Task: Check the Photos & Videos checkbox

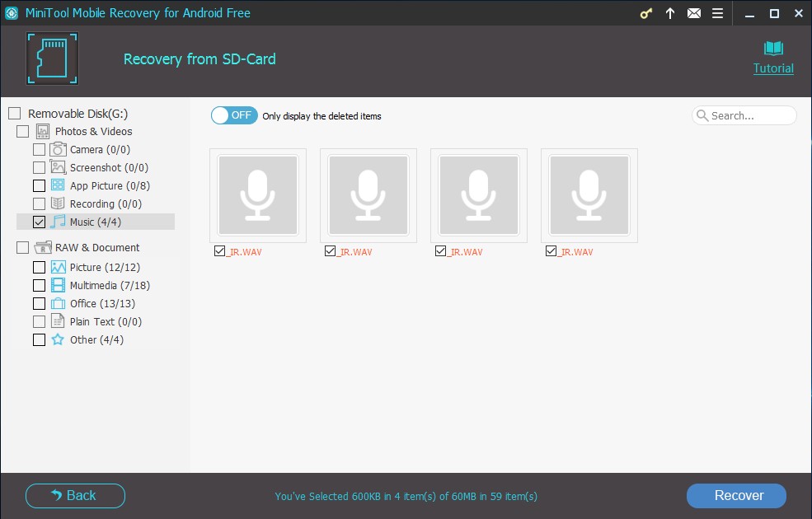Action: (x=23, y=132)
